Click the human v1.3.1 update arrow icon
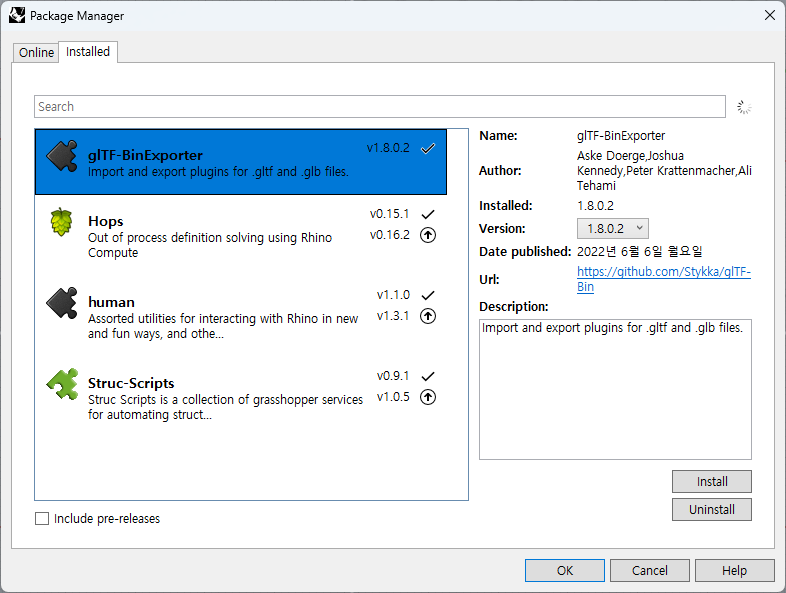786x593 pixels. 428,316
